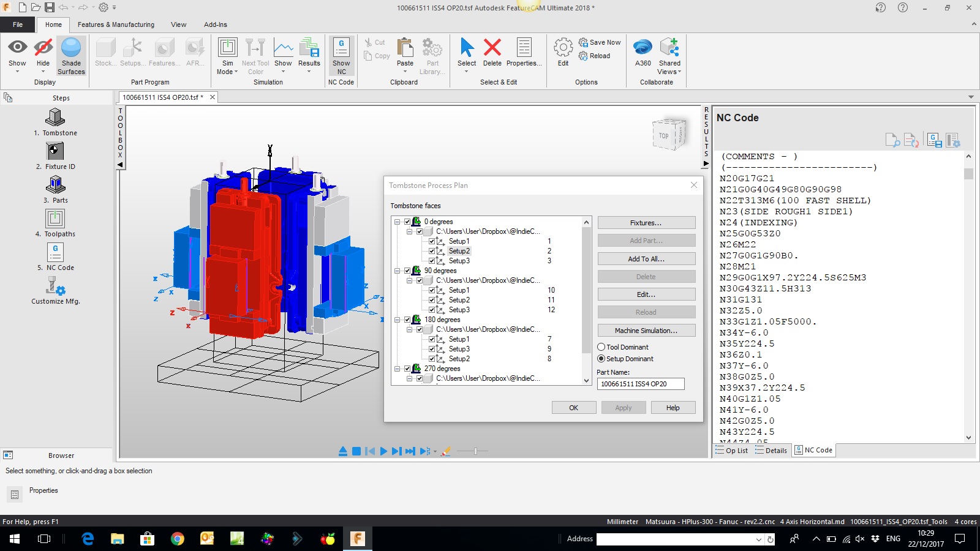The image size is (980, 551).
Task: Click the find-in-NC-code magnifier icon
Action: [x=892, y=140]
